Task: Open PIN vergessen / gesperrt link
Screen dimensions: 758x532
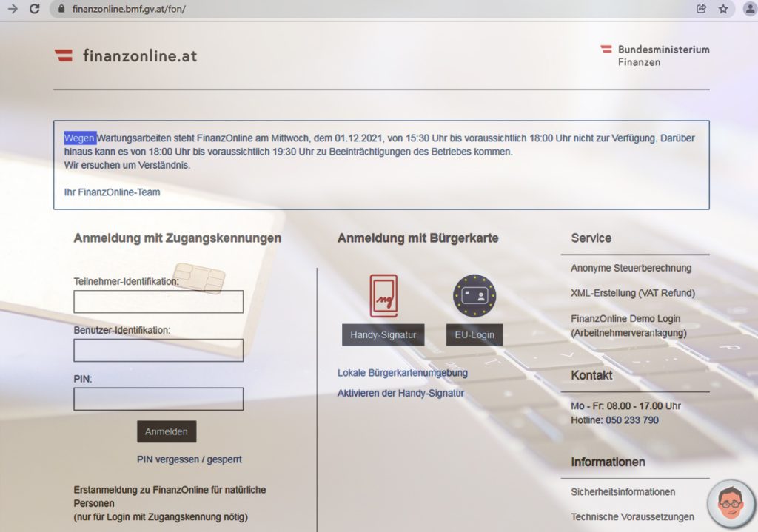Action: click(189, 459)
